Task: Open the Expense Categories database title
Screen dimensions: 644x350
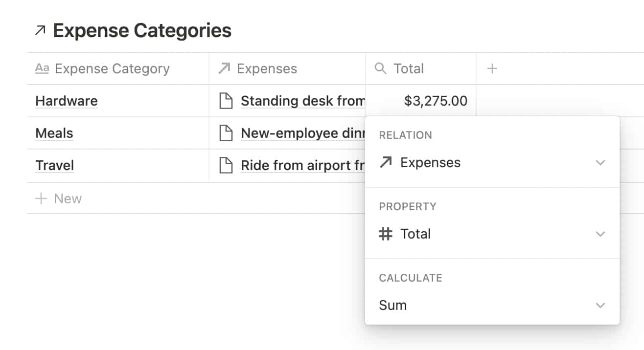Action: pyautogui.click(x=142, y=31)
